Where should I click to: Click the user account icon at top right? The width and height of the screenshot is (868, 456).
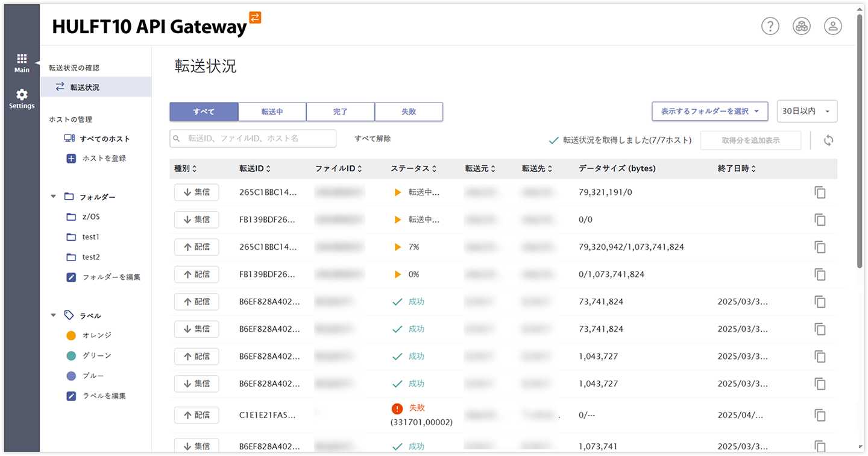coord(832,26)
